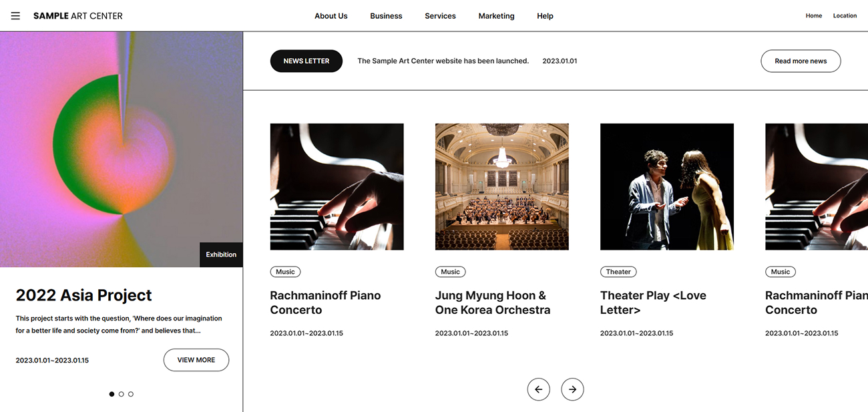Viewport: 868px width, 412px height.
Task: Click VIEW MORE on 2022 Asia Project
Action: click(196, 359)
